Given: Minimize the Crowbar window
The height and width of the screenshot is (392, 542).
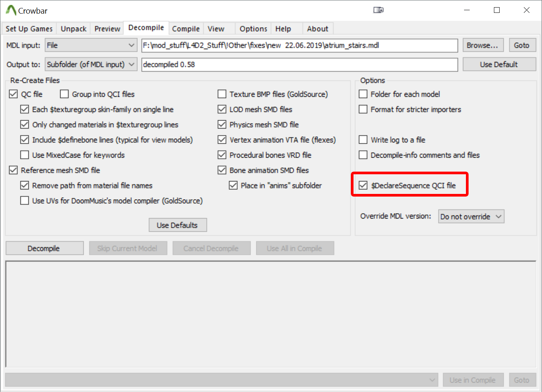Looking at the screenshot, I should pyautogui.click(x=467, y=10).
